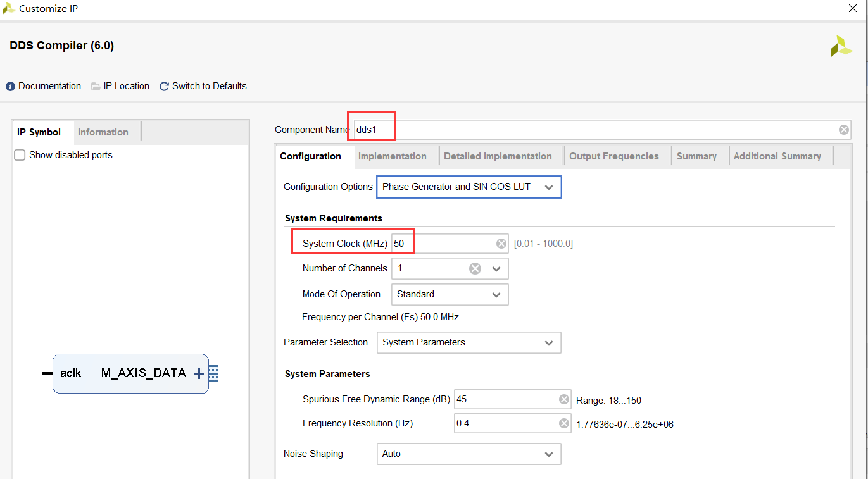Click the M_AXIS_DATA bus interface icon
The width and height of the screenshot is (868, 479).
213,373
